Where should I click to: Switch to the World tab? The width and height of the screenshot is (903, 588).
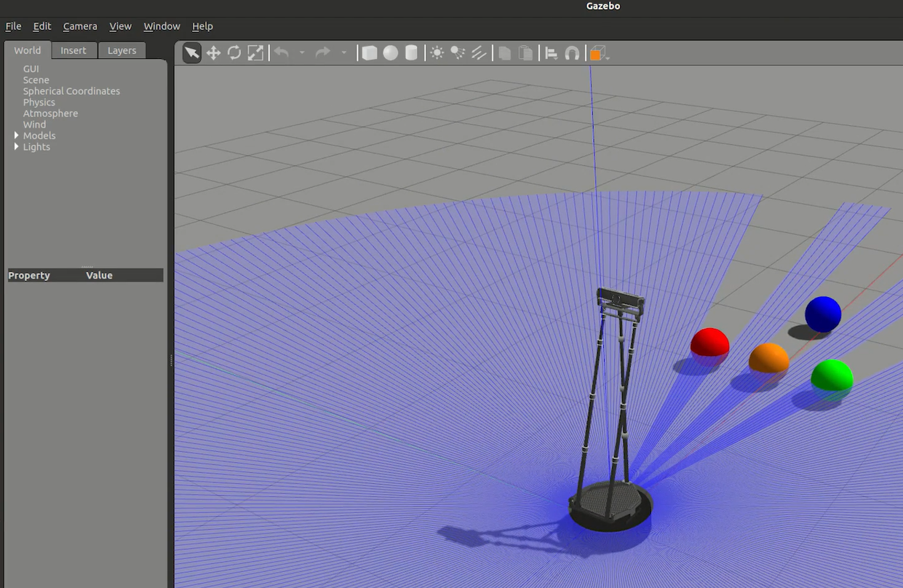click(x=28, y=50)
